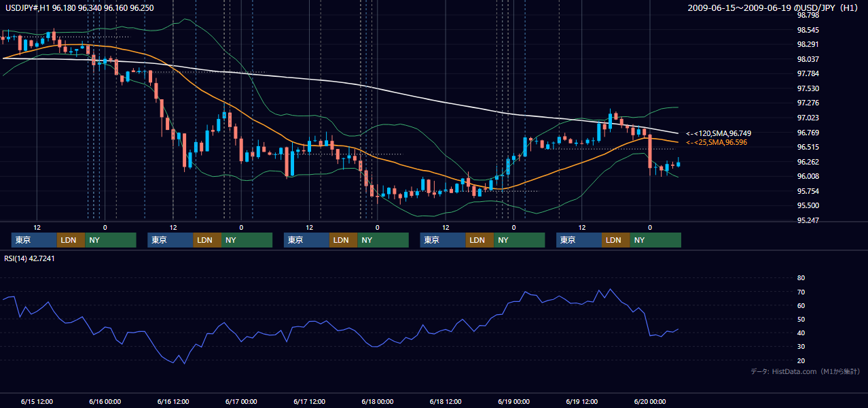Click the 6/17 12:00 time axis label
This screenshot has height=408, width=868.
tap(309, 401)
